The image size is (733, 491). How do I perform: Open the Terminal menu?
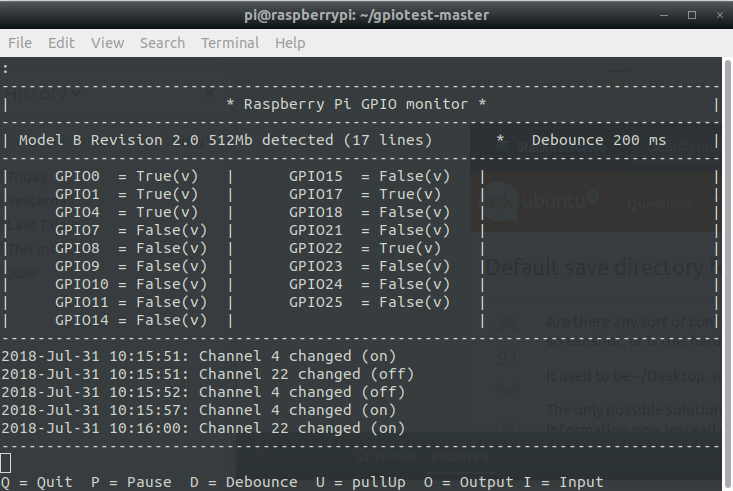230,43
